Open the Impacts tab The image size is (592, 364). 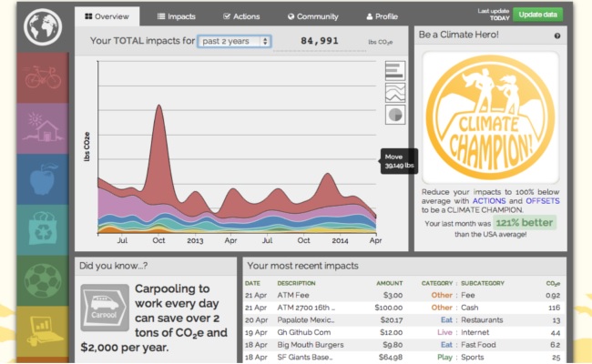click(x=176, y=16)
